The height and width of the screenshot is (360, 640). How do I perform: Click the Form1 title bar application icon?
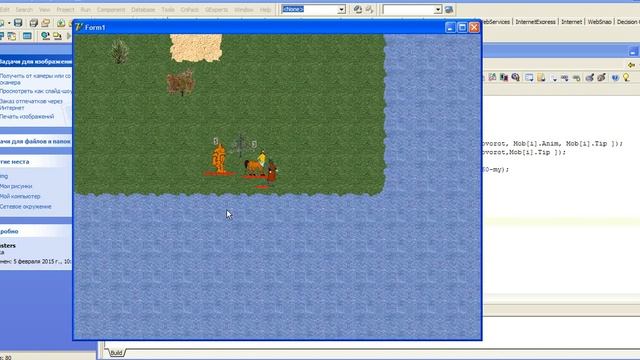click(79, 27)
